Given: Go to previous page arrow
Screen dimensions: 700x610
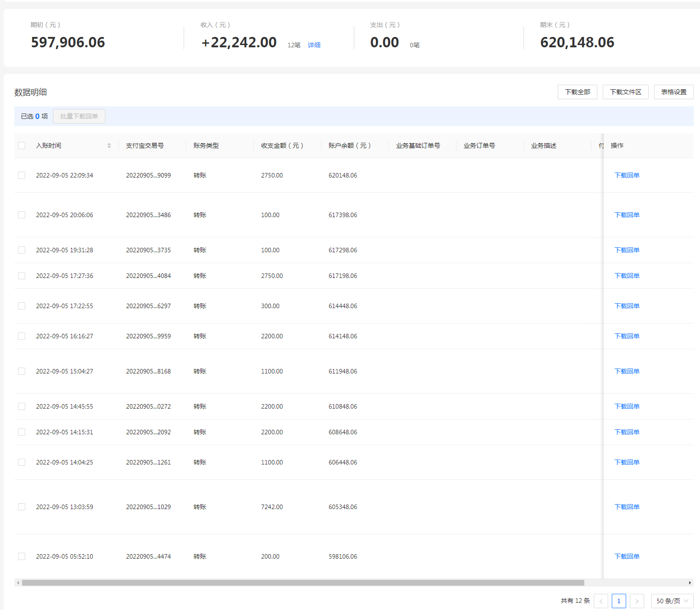Looking at the screenshot, I should click(x=601, y=601).
